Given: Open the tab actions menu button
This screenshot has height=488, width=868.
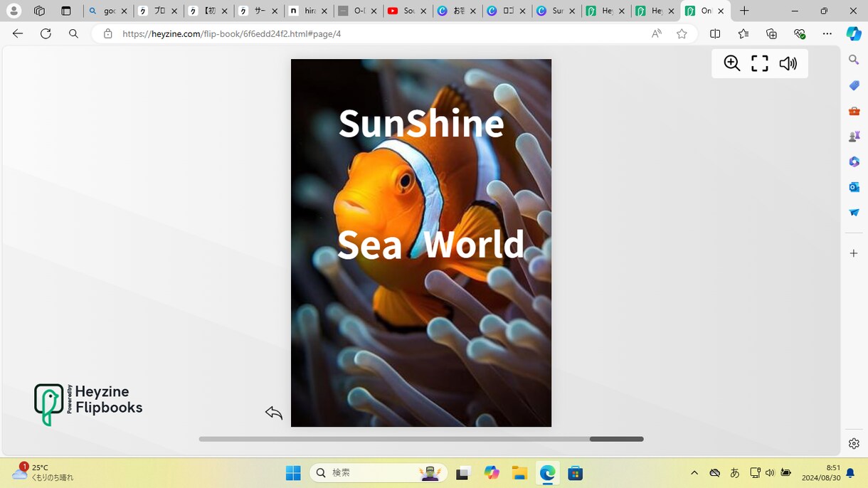Looking at the screenshot, I should [66, 11].
